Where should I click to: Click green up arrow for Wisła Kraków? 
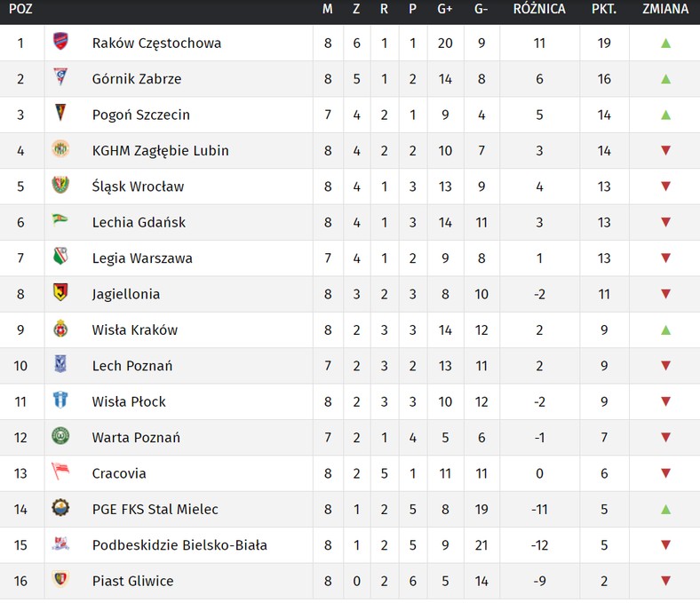point(665,330)
